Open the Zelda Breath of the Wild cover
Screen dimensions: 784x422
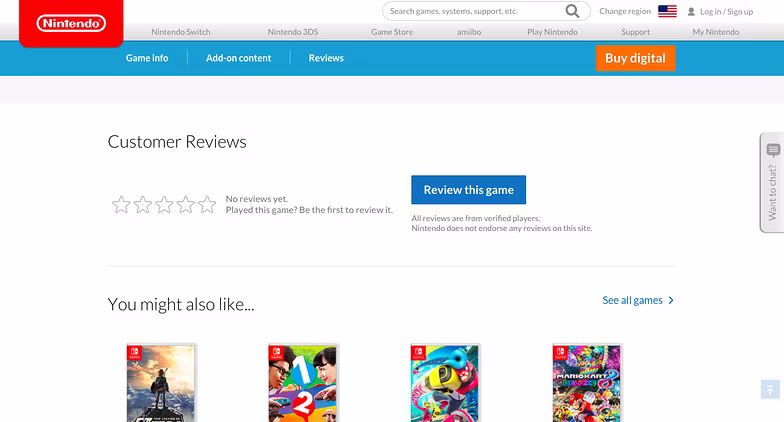click(160, 383)
